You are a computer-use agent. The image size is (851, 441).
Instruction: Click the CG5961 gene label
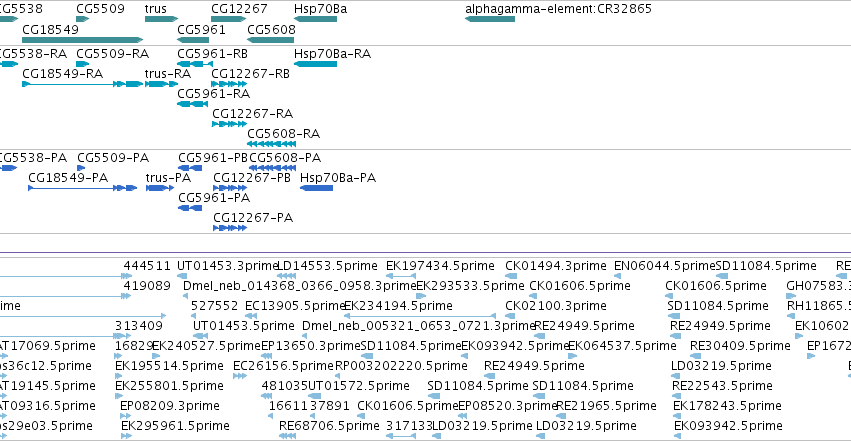pos(201,29)
